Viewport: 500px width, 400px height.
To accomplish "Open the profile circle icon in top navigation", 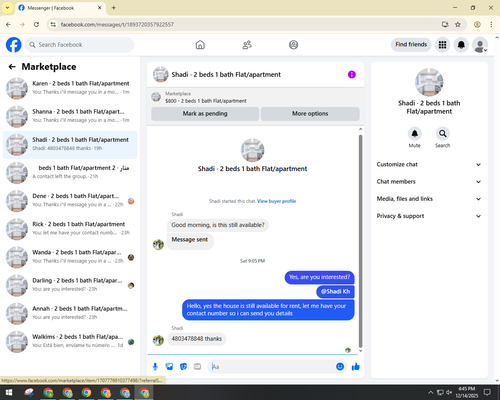I will click(x=293, y=45).
